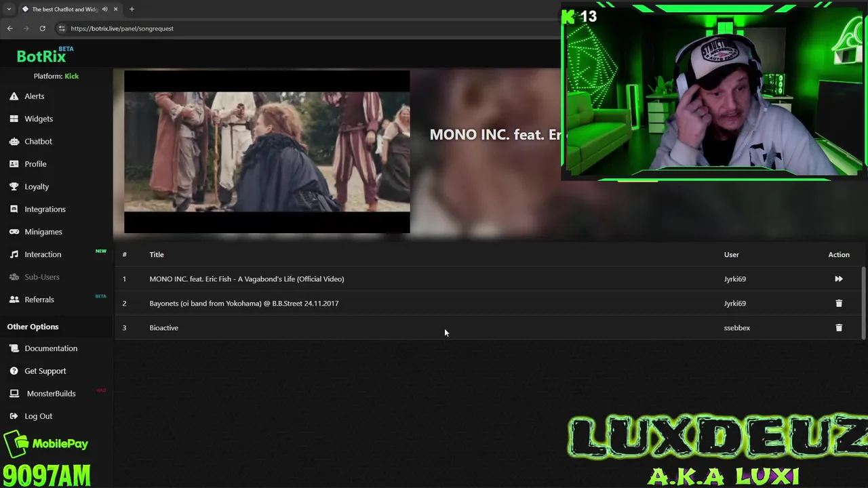Screen dimensions: 868x488
Task: Open the site information icon in address bar
Action: [x=62, y=28]
